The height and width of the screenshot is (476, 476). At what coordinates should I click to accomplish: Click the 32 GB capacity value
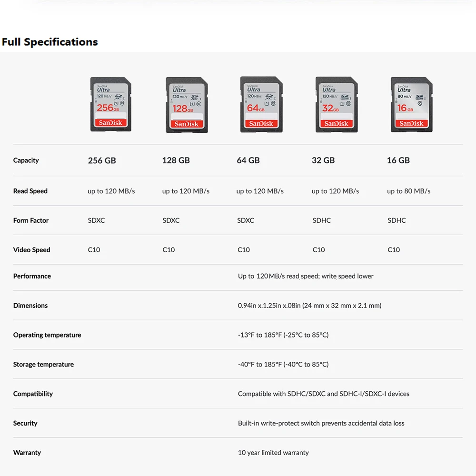click(x=323, y=160)
